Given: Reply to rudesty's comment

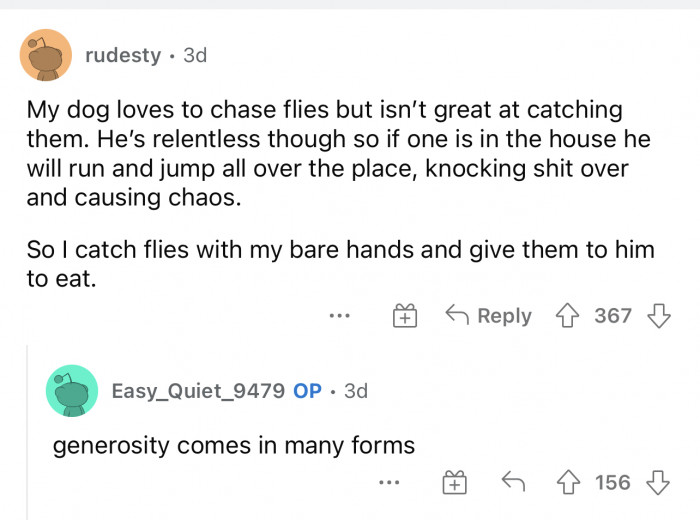Looking at the screenshot, I should pos(489,316).
